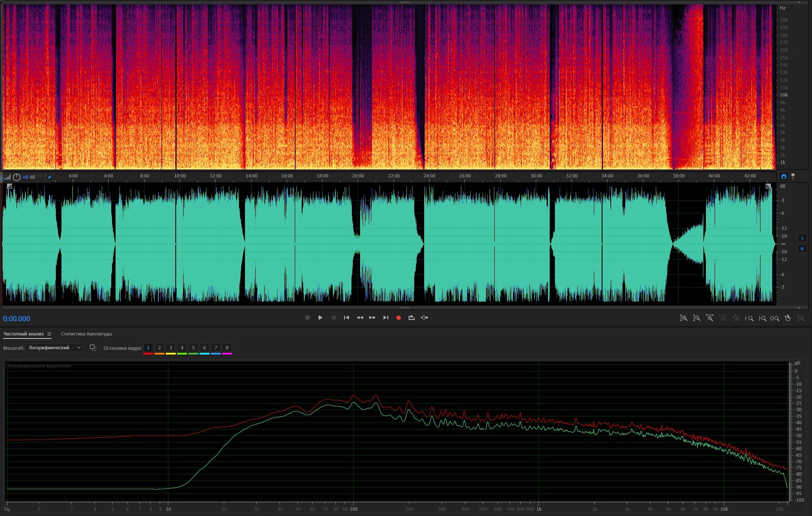Image resolution: width=812 pixels, height=516 pixels.
Task: Select hold frame 2
Action: pyautogui.click(x=159, y=348)
